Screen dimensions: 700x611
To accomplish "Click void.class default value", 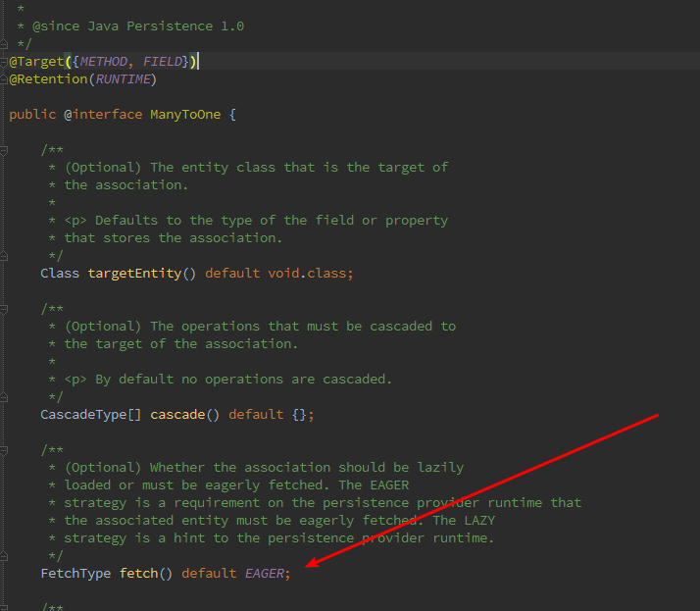I will tap(309, 273).
